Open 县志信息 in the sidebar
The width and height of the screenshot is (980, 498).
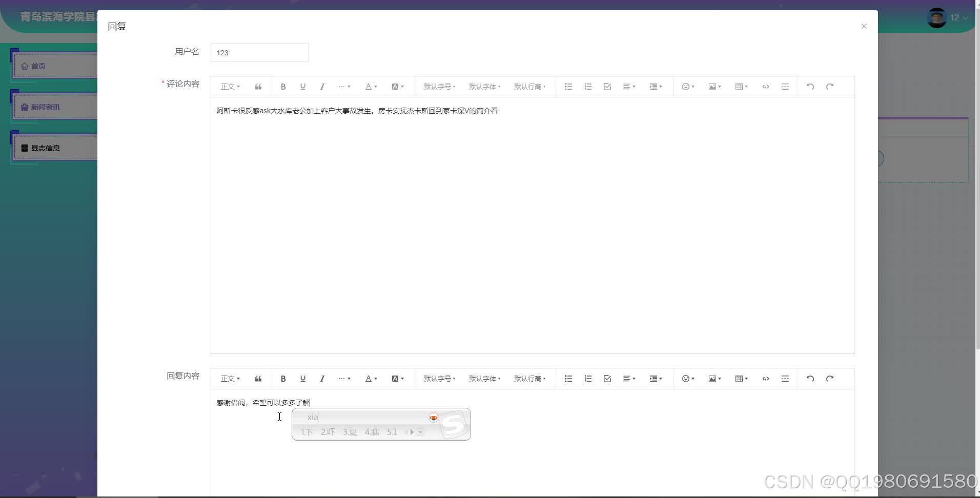click(55, 148)
